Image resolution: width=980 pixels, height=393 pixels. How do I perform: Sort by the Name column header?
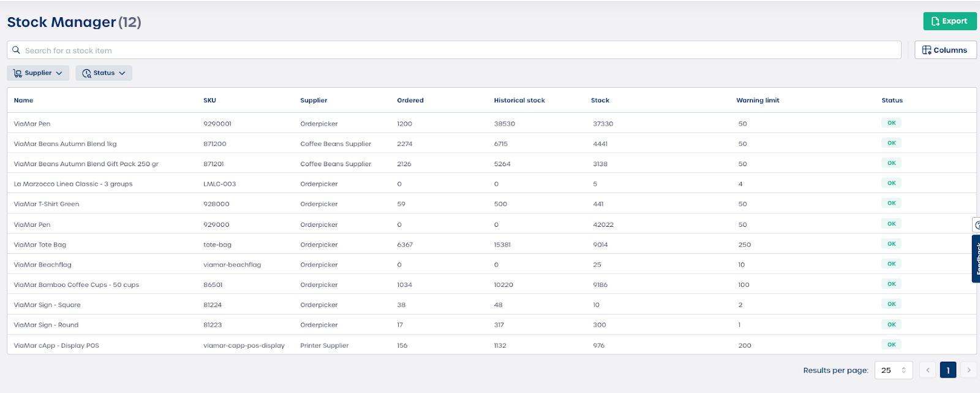pos(24,101)
